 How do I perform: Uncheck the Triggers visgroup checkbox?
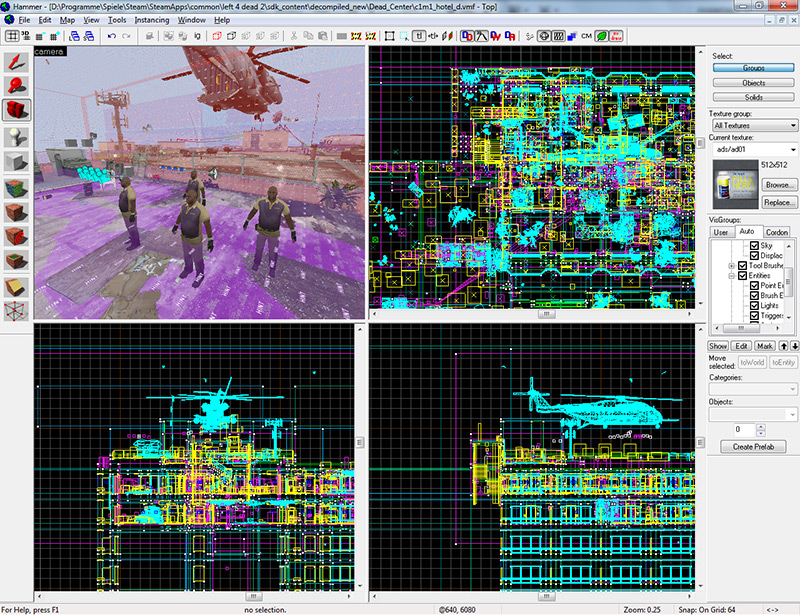pos(754,315)
